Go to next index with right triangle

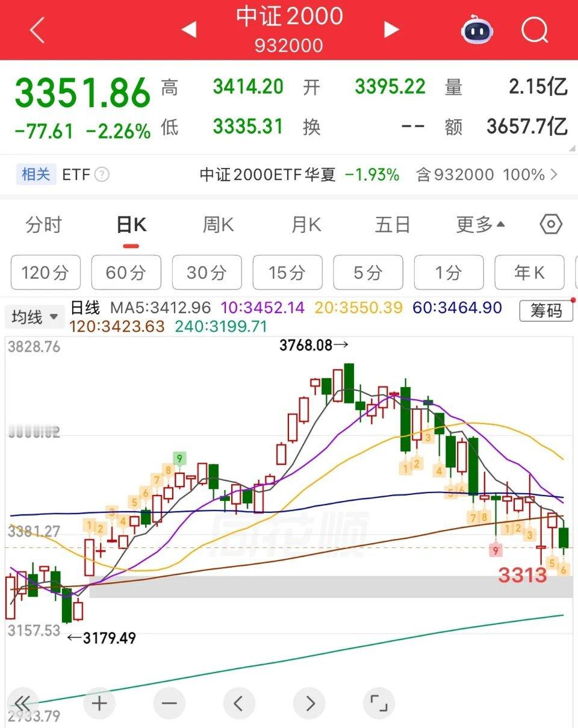coord(391,29)
